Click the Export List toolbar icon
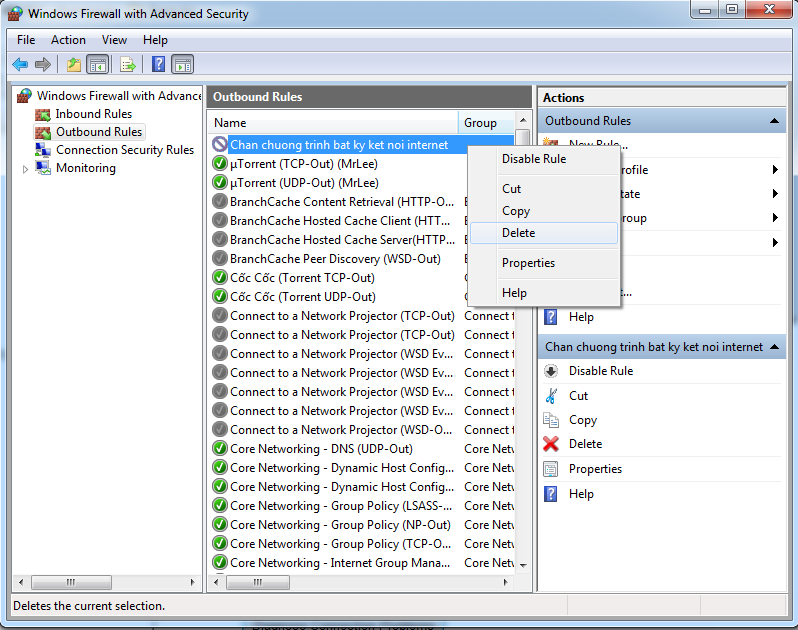 (128, 65)
